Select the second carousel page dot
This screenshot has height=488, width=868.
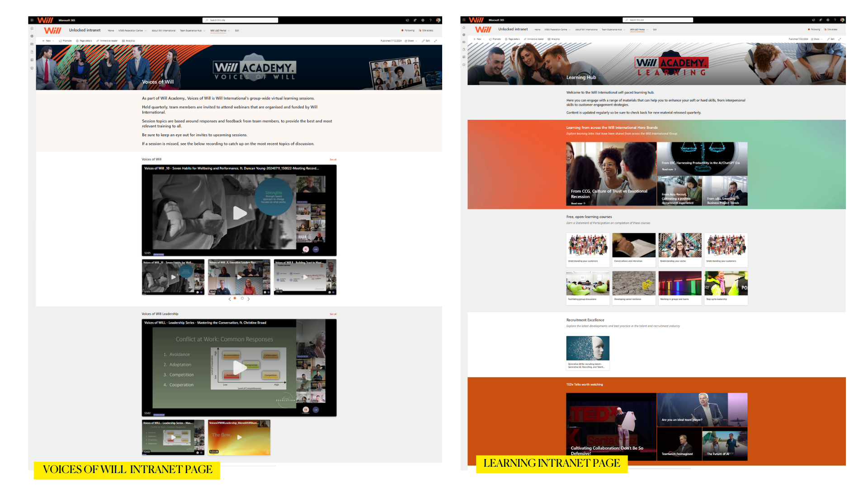point(242,298)
